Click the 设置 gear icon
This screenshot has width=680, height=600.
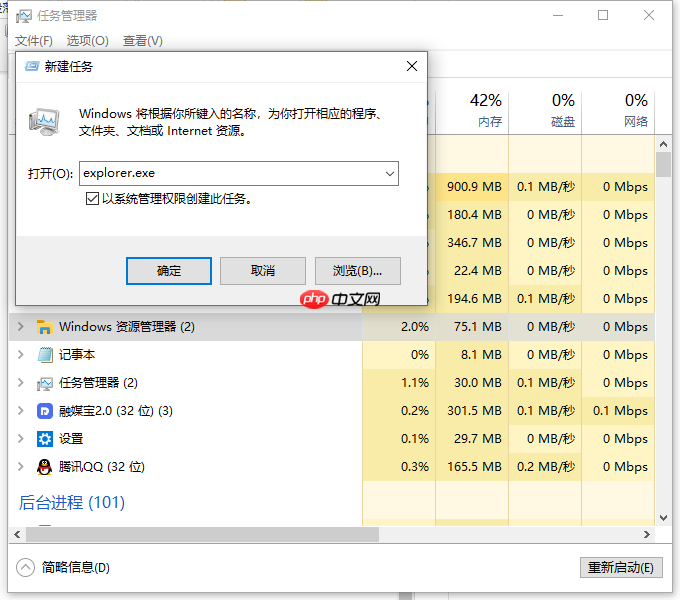tap(45, 439)
